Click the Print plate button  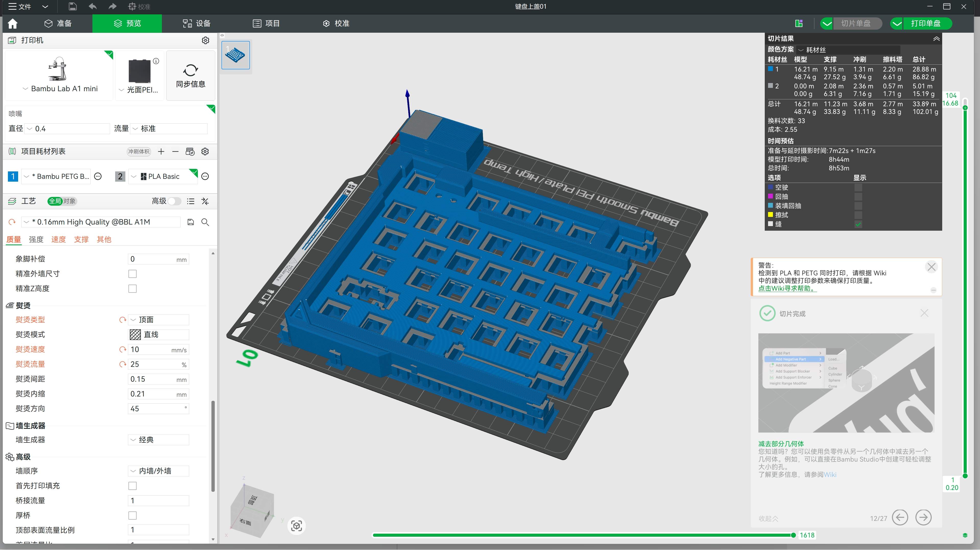click(926, 24)
